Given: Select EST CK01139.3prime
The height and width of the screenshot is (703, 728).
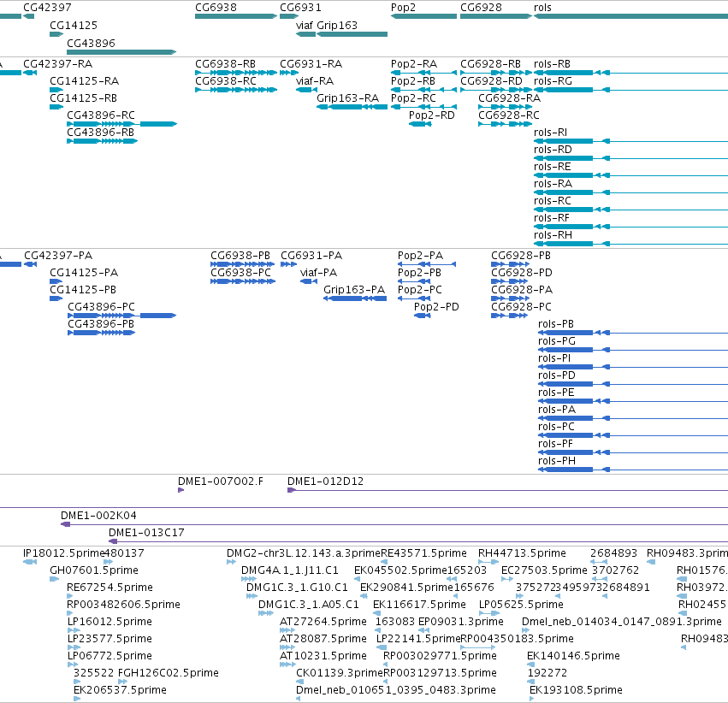Looking at the screenshot, I should click(300, 682).
